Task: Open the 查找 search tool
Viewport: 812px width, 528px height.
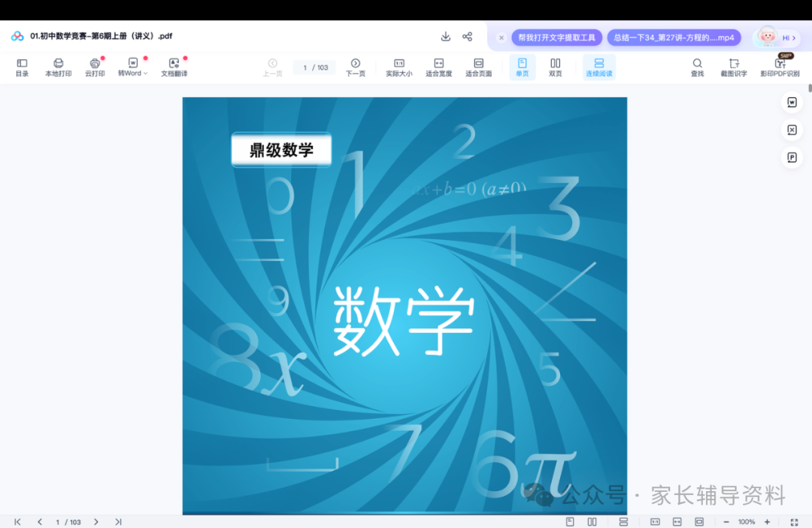Action: click(x=697, y=68)
